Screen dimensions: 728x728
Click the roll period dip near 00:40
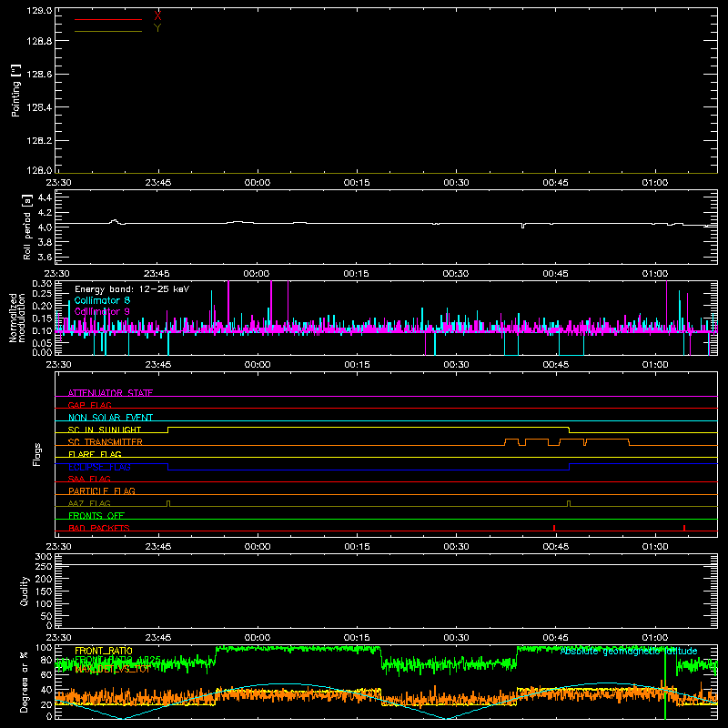[x=522, y=226]
